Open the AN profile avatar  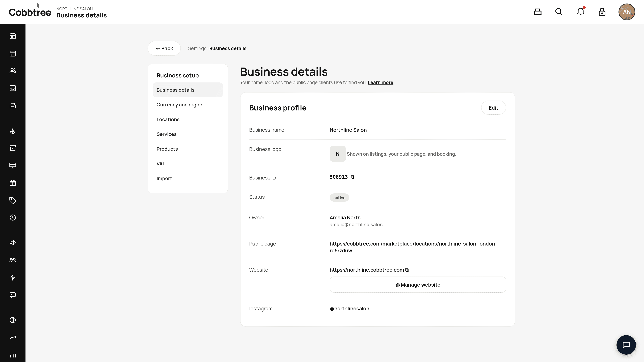(627, 12)
